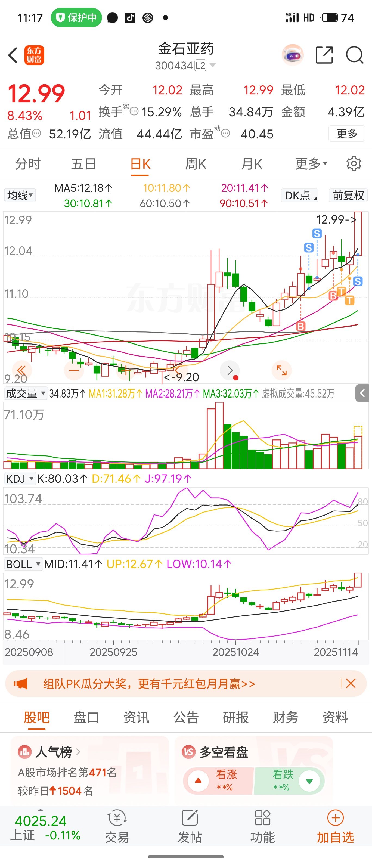Viewport: 372px width, 868px height.
Task: Open the 财务 tab
Action: [286, 717]
